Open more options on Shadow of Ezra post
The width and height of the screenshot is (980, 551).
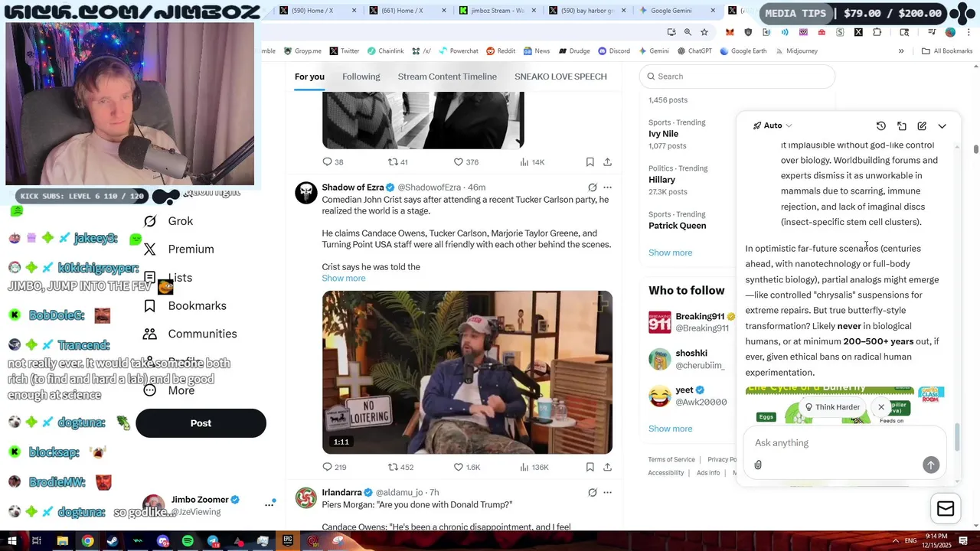coord(607,187)
